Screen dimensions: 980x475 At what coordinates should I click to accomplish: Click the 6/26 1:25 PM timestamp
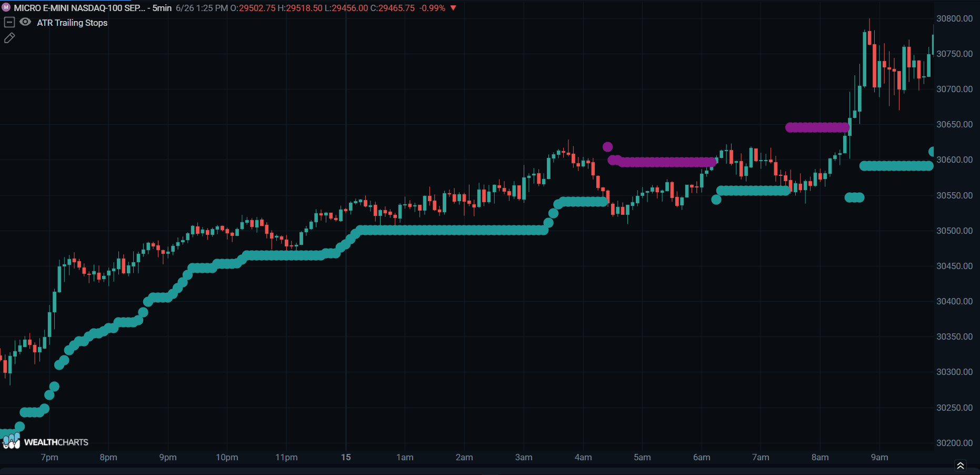(202, 8)
